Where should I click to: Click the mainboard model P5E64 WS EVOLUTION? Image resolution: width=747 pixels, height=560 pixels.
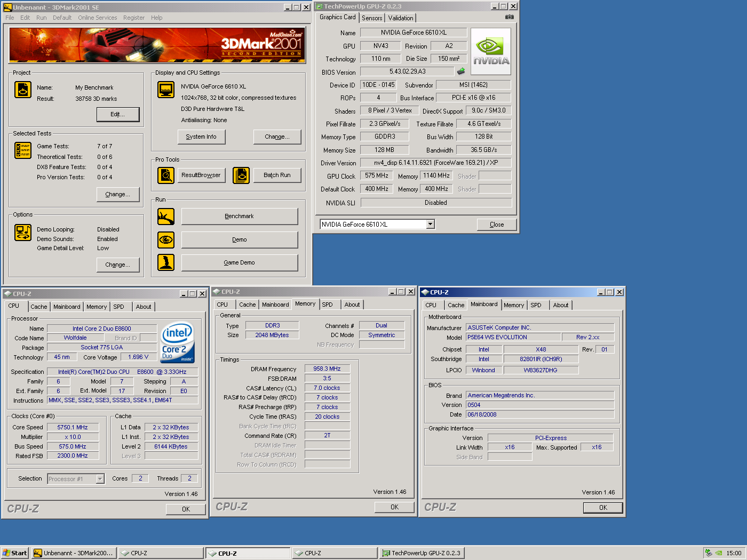coord(513,337)
